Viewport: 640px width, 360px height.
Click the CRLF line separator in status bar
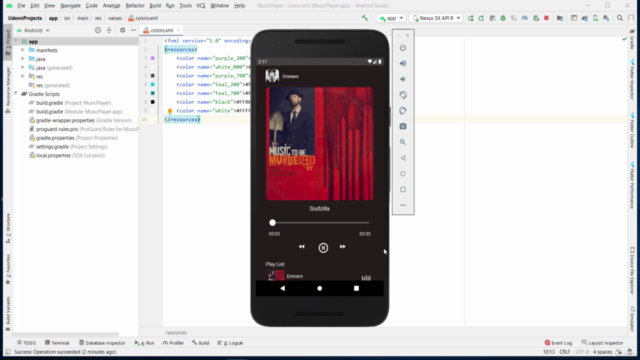(565, 352)
